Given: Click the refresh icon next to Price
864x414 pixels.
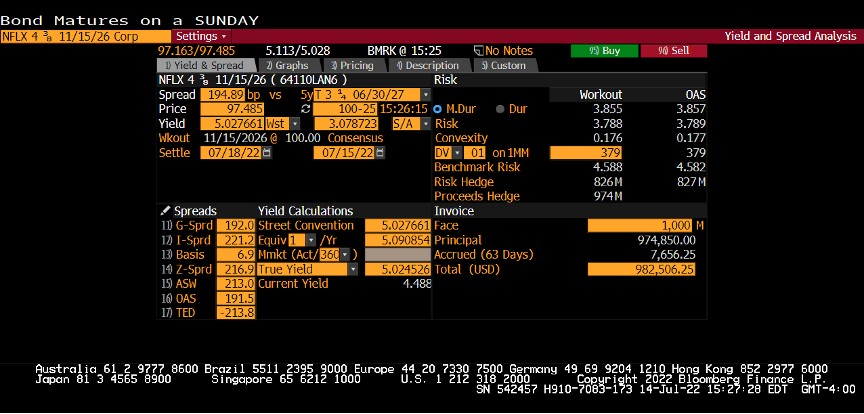Looking at the screenshot, I should click(306, 109).
